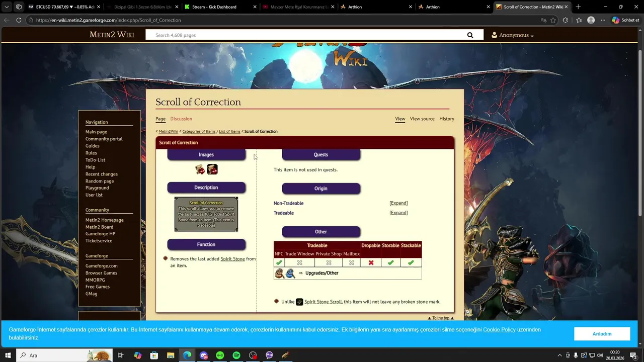The image size is (644, 362).
Task: Expand the Non-Tradeable origin section
Action: tap(398, 203)
